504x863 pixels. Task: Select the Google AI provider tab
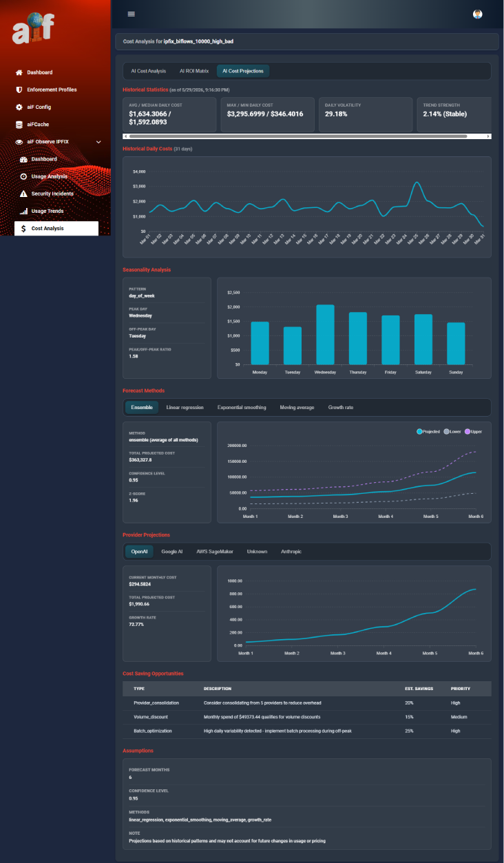tap(172, 552)
